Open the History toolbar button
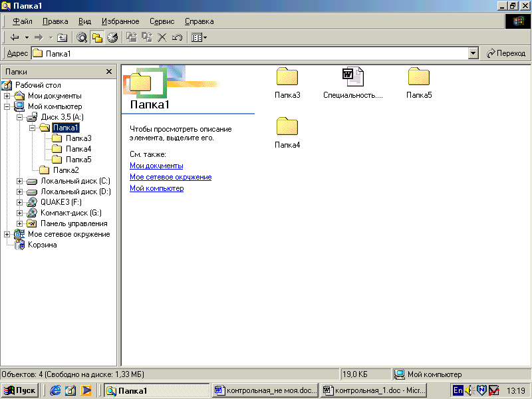 112,37
